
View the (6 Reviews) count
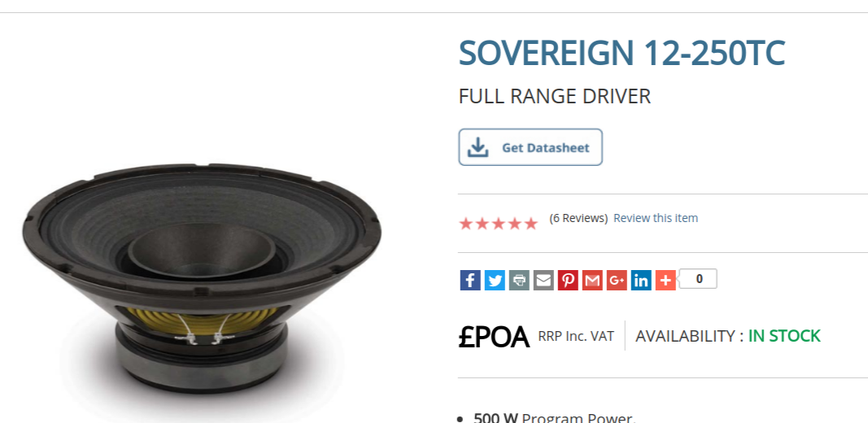578,218
